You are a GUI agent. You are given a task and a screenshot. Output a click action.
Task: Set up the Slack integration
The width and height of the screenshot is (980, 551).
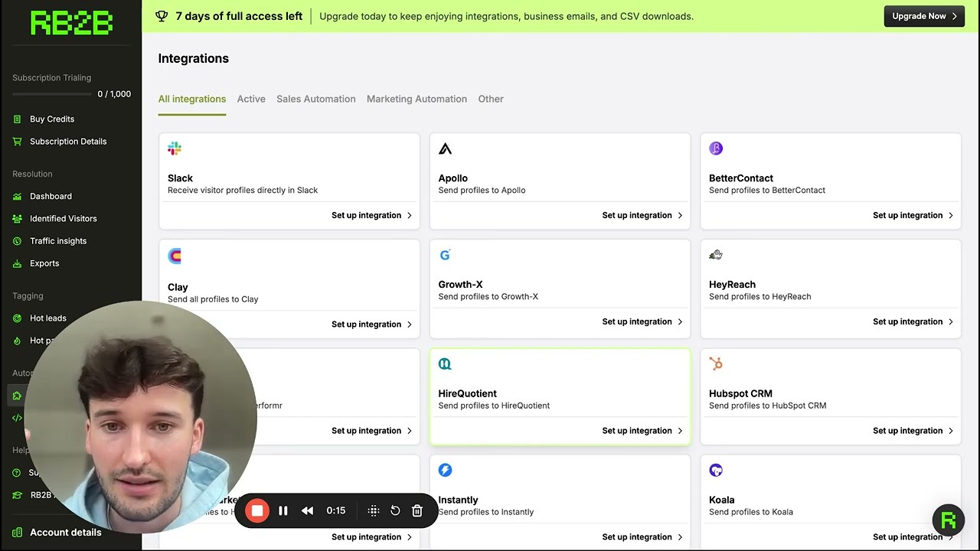(x=371, y=216)
